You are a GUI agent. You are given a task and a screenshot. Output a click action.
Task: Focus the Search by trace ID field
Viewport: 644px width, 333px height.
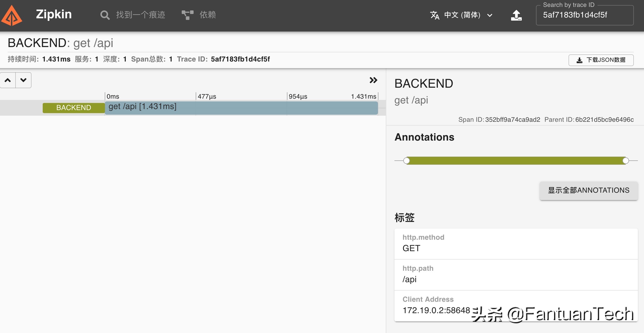(x=585, y=15)
